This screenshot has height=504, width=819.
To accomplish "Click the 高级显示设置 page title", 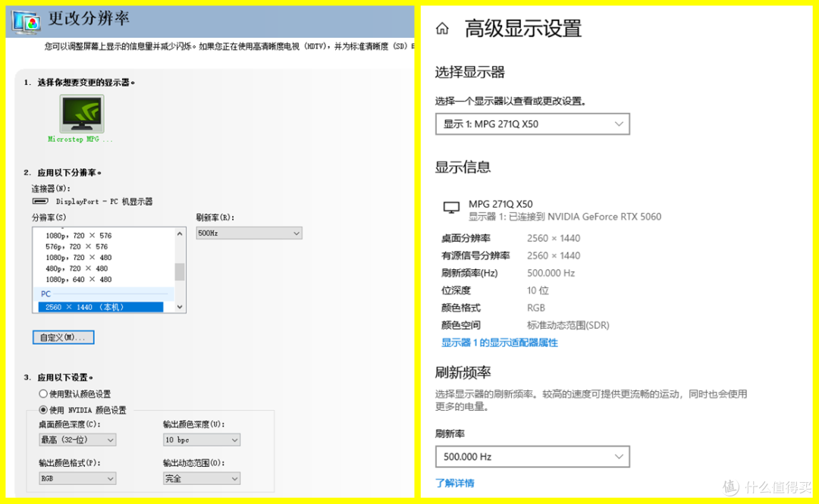I will [522, 28].
